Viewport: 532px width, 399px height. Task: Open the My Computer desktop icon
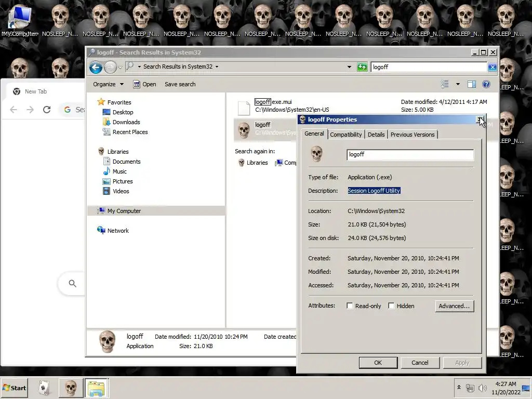pyautogui.click(x=20, y=16)
